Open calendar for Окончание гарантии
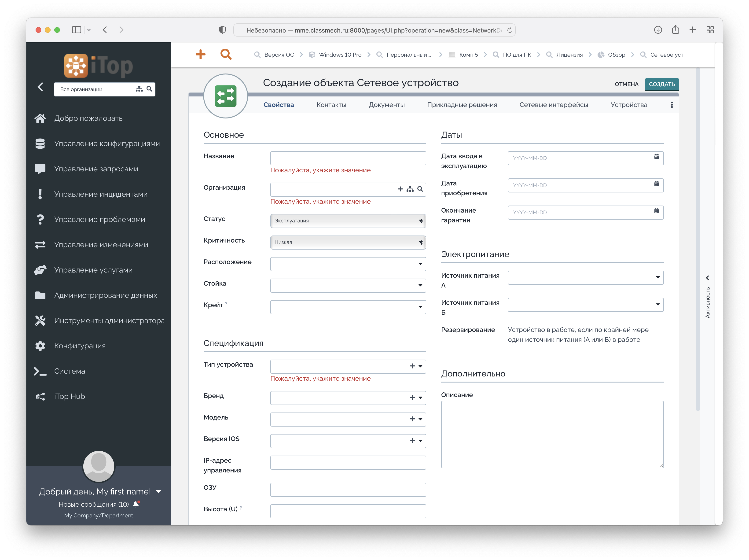749x560 pixels. pos(657,211)
